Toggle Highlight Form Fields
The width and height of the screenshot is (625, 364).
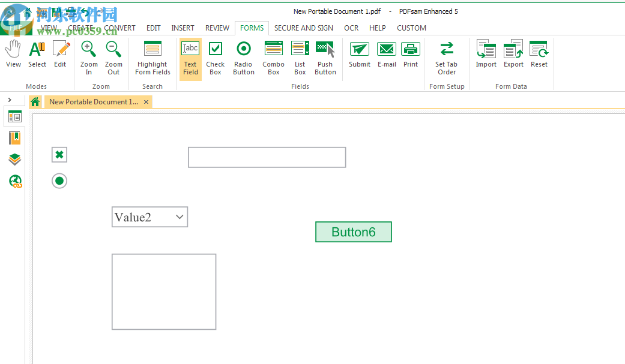pos(152,58)
